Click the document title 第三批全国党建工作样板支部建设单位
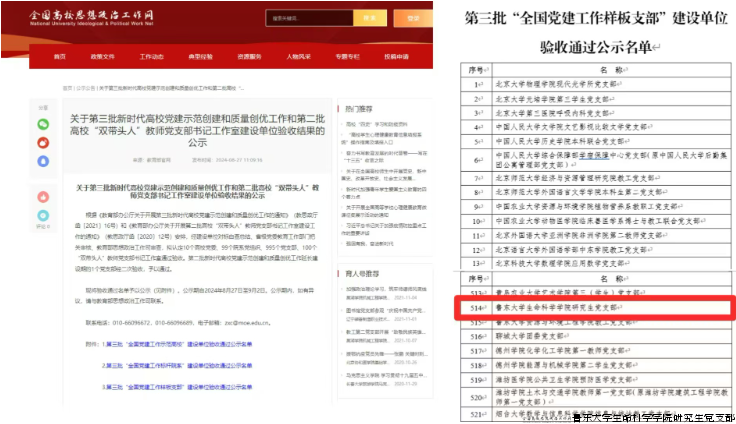 596,18
